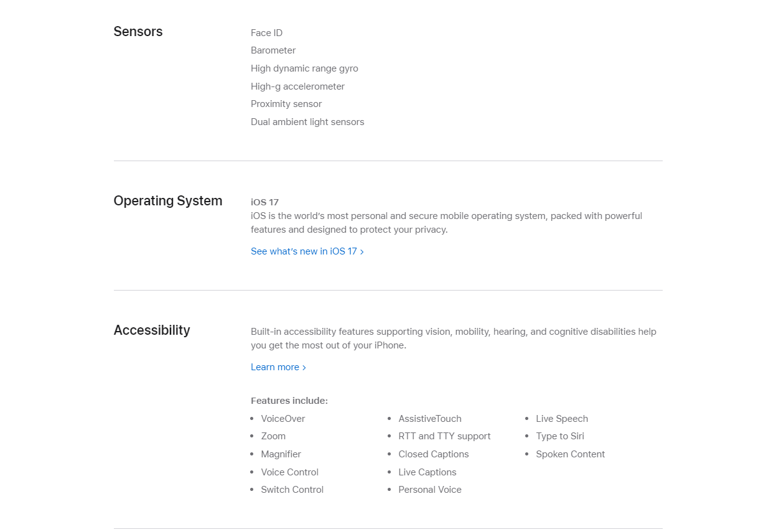Select the Sensors section heading
Image resolution: width=766 pixels, height=532 pixels.
[138, 32]
